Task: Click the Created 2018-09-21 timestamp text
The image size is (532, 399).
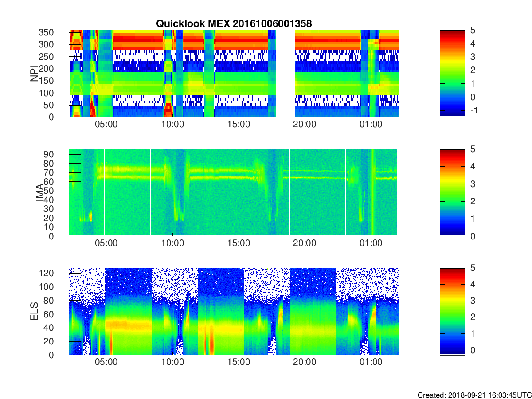Action: pos(474,395)
